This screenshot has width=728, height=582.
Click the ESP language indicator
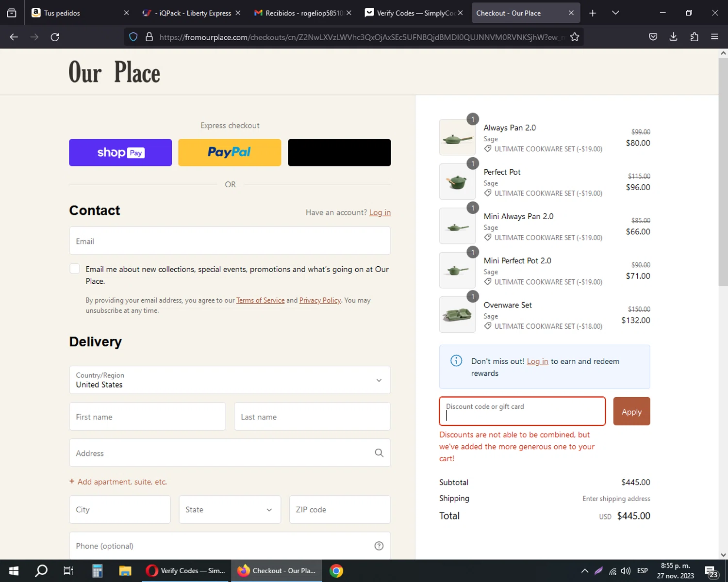643,571
